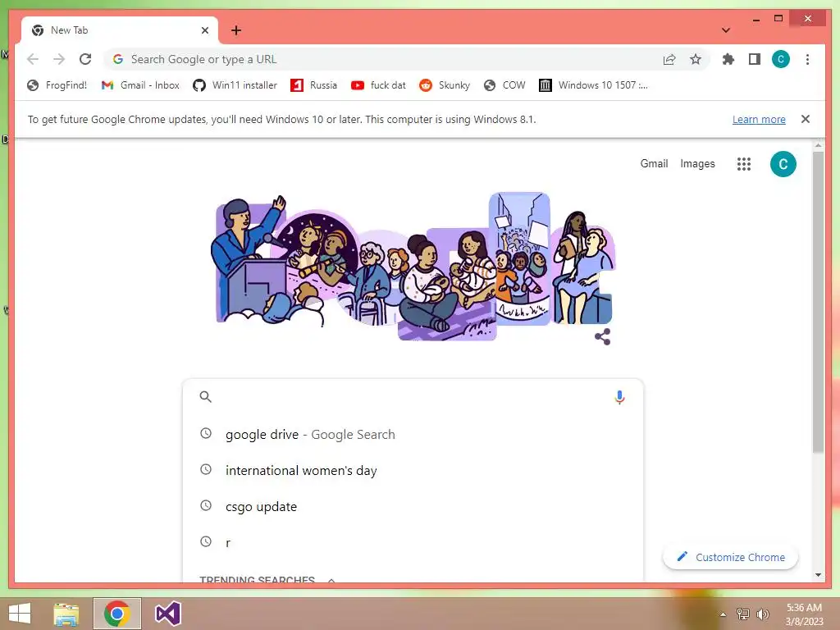Toggle the Chrome side panel icon
The image size is (840, 630).
tap(755, 59)
